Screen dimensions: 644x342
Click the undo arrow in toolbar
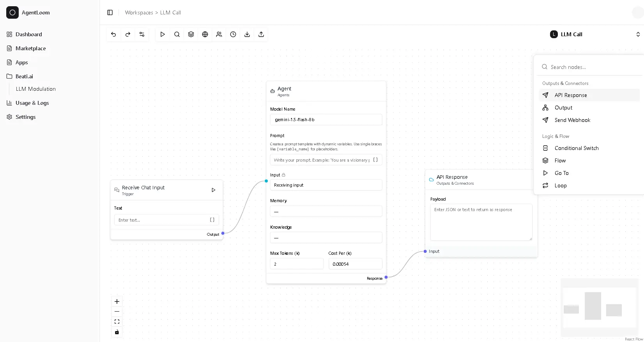coord(113,34)
